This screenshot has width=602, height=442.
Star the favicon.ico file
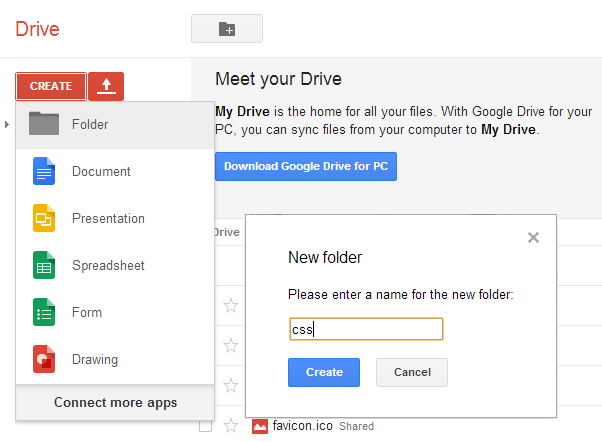coord(231,426)
